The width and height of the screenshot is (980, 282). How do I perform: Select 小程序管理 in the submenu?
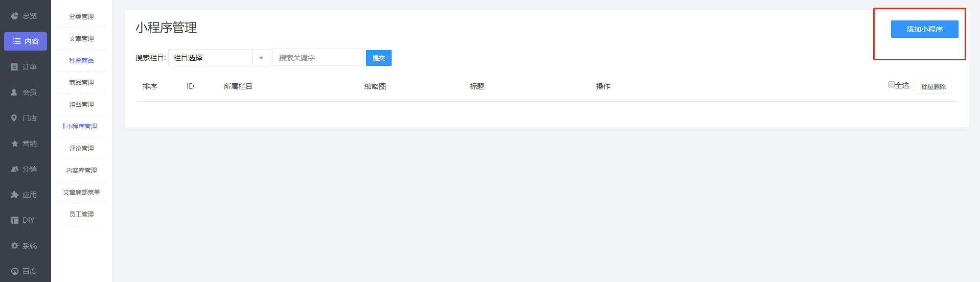point(82,126)
